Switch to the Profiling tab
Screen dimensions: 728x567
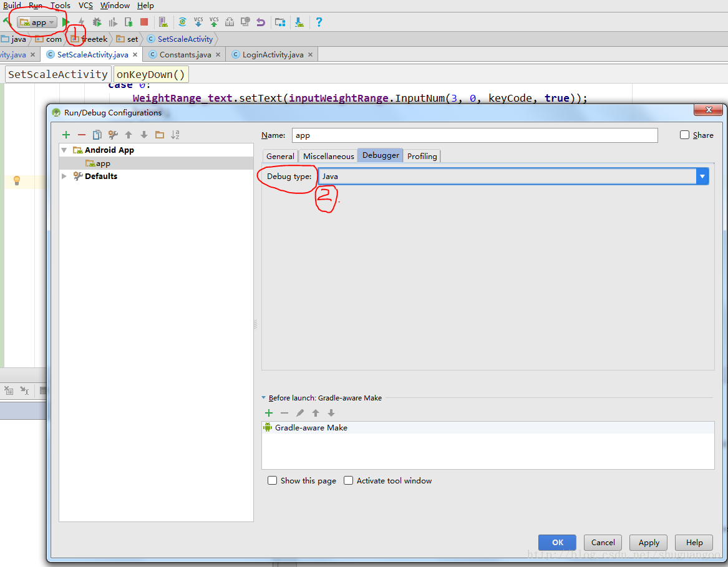422,156
